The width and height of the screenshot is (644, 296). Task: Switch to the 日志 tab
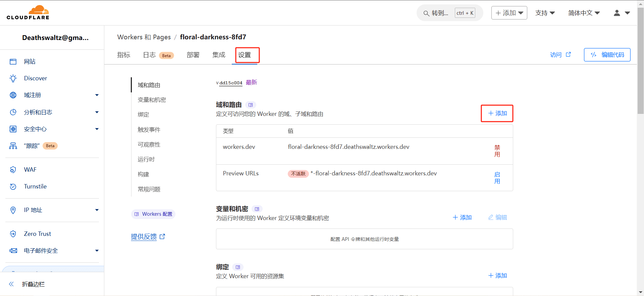(150, 55)
